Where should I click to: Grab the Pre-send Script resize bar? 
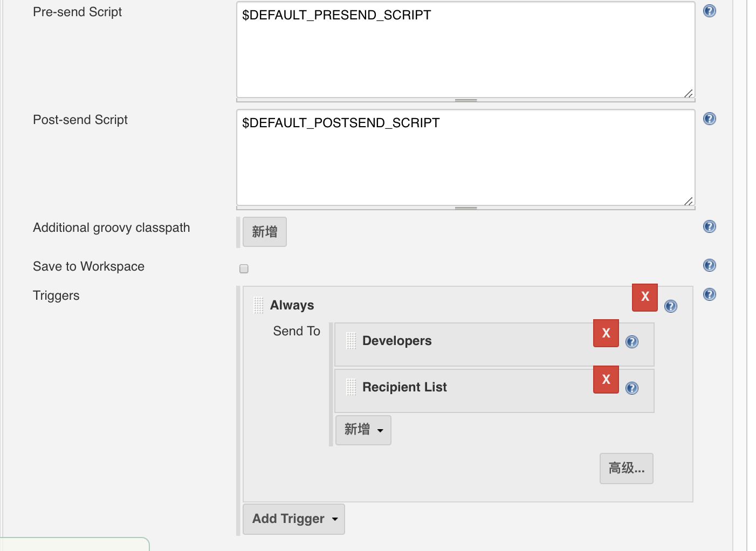(x=466, y=100)
